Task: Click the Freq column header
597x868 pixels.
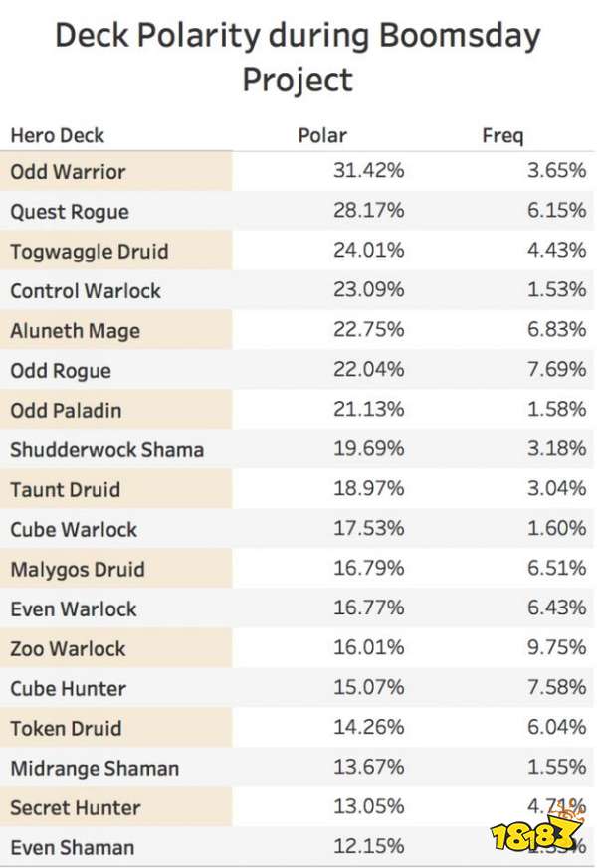Action: (x=502, y=135)
